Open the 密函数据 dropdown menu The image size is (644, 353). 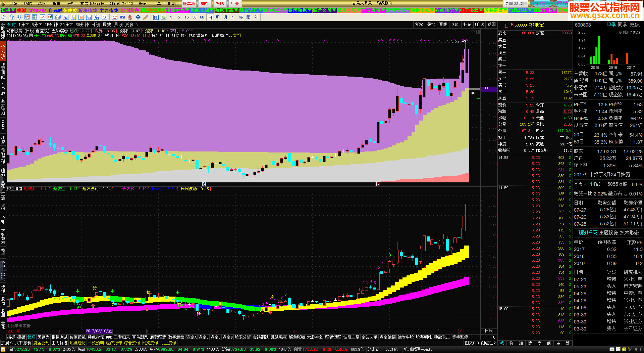[x=300, y=10]
